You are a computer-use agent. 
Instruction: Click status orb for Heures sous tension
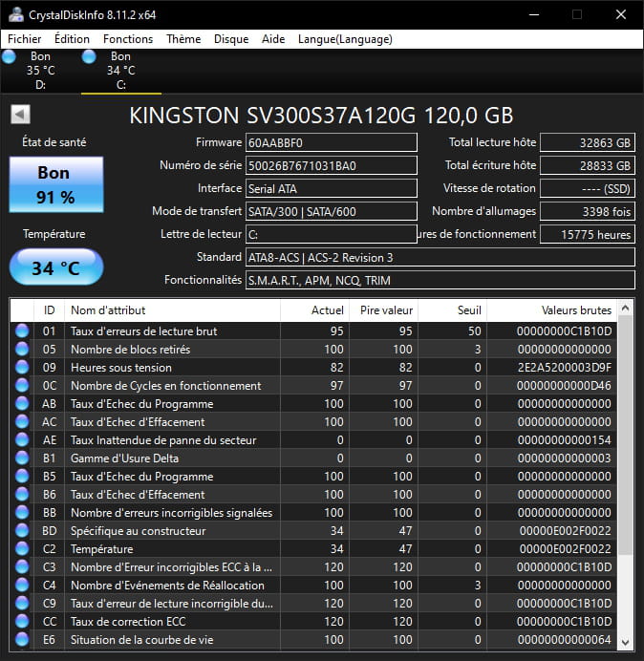pos(22,367)
